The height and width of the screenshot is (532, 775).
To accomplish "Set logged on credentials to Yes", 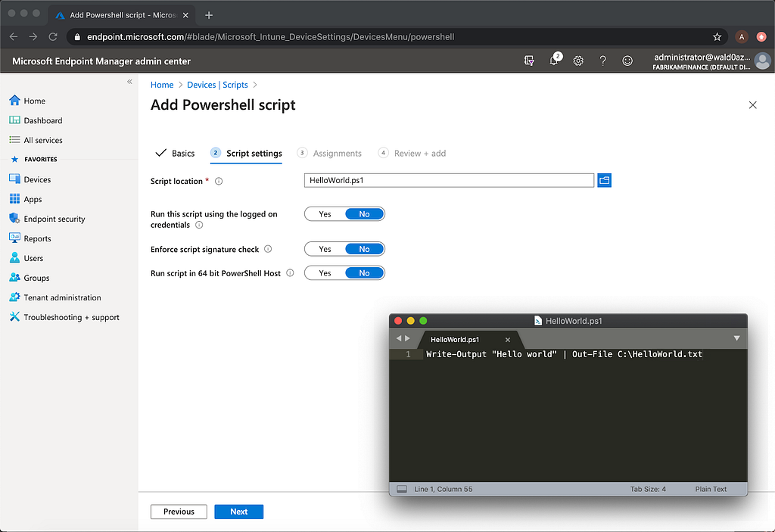I will point(325,214).
